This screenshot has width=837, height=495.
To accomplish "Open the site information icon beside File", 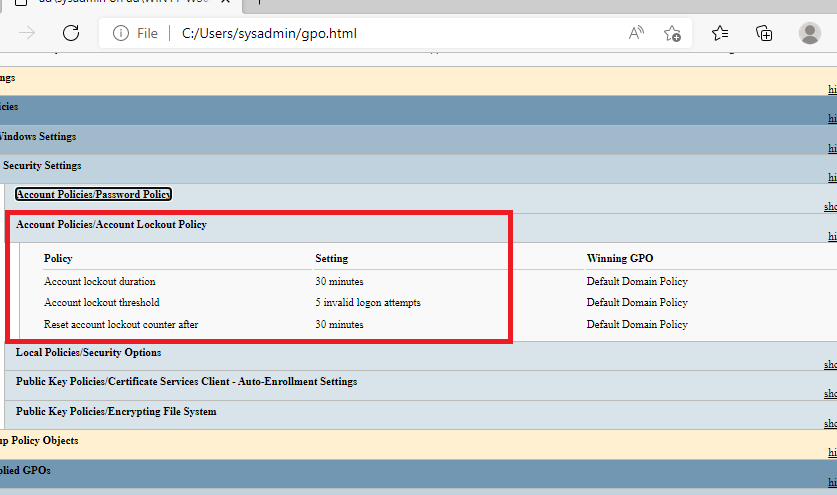I will click(121, 33).
